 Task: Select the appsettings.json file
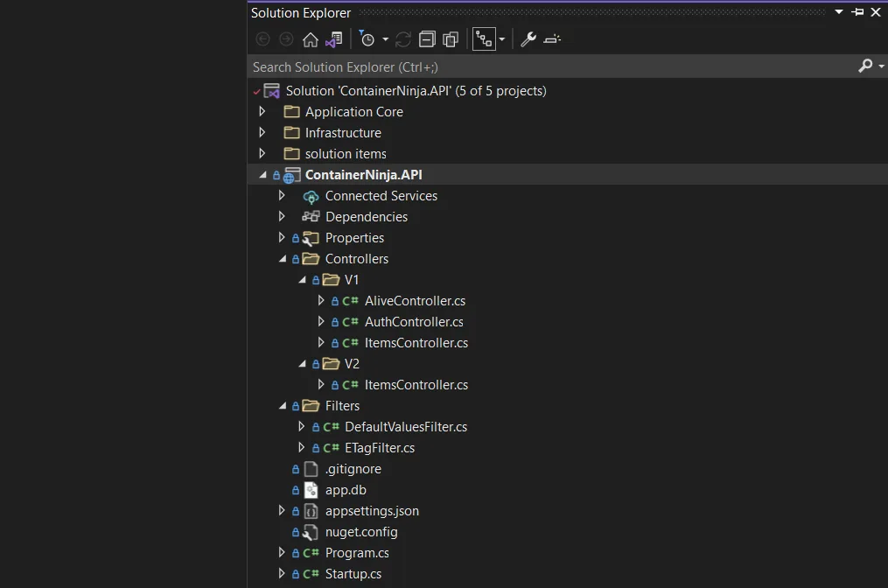[372, 511]
